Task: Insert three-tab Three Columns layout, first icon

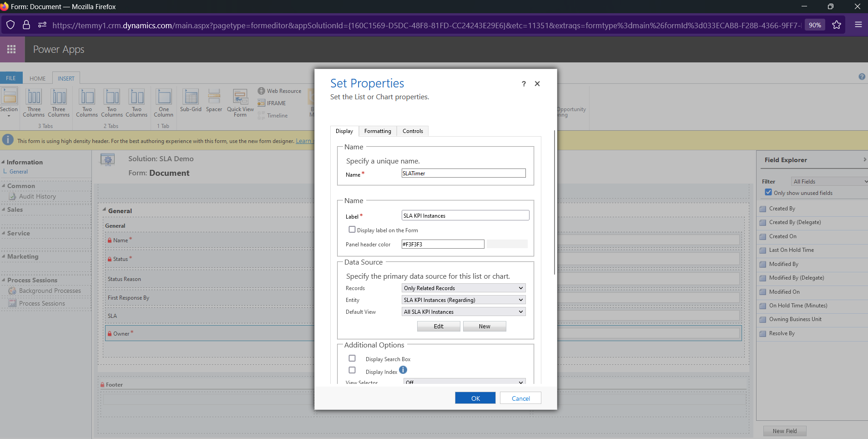Action: [x=34, y=102]
